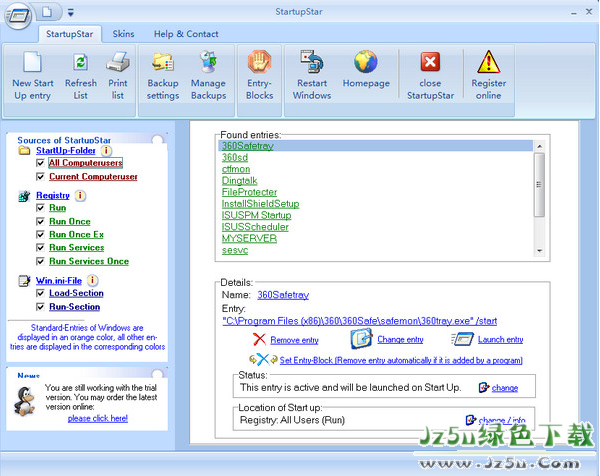Toggle the Run Services Once checkbox
This screenshot has width=600, height=476.
40,261
